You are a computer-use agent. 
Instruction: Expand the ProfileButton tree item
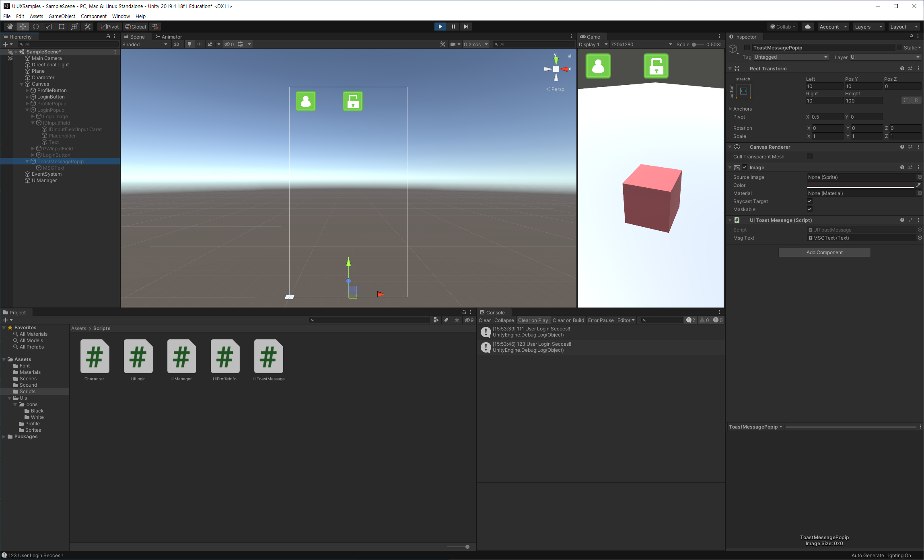[27, 90]
